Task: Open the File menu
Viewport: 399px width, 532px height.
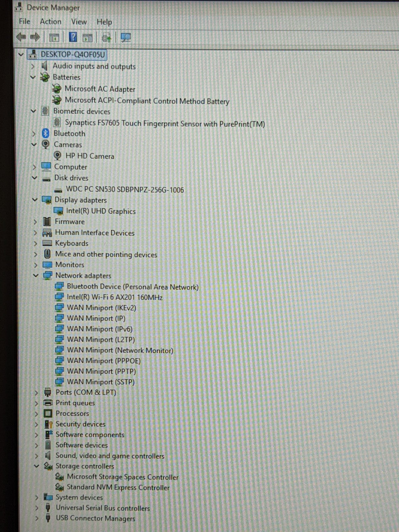Action: click(x=25, y=22)
